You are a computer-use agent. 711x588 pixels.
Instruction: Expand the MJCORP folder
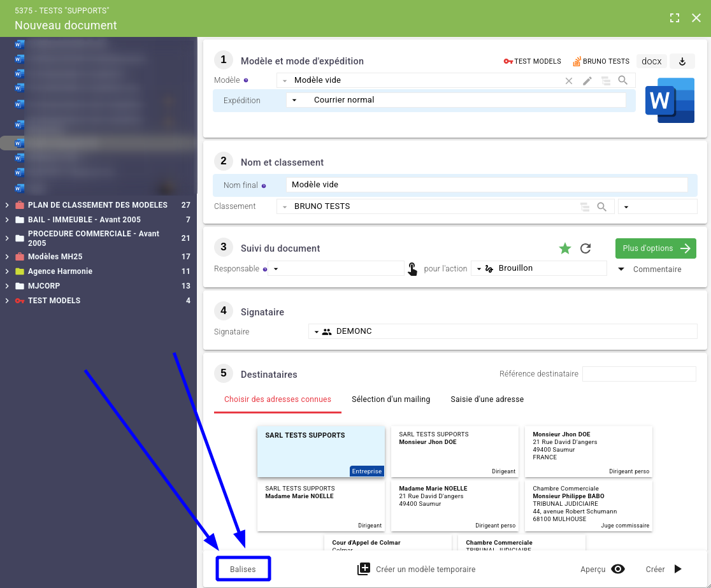(x=7, y=286)
